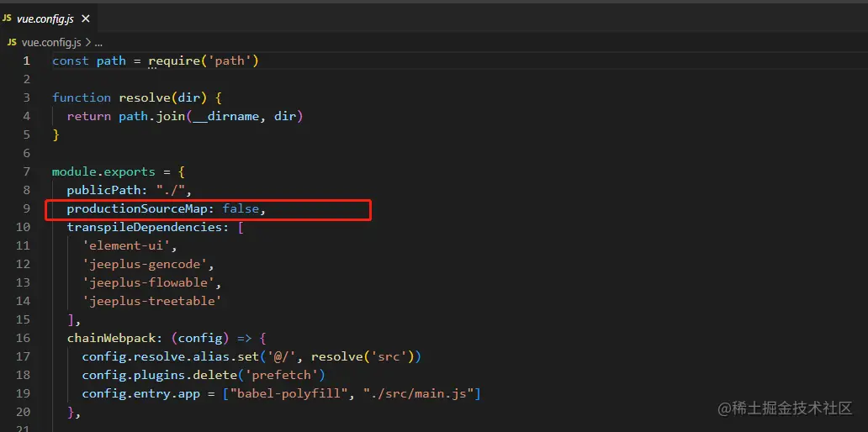Image resolution: width=868 pixels, height=432 pixels.
Task: Click the const keyword on line 1
Action: click(x=71, y=61)
